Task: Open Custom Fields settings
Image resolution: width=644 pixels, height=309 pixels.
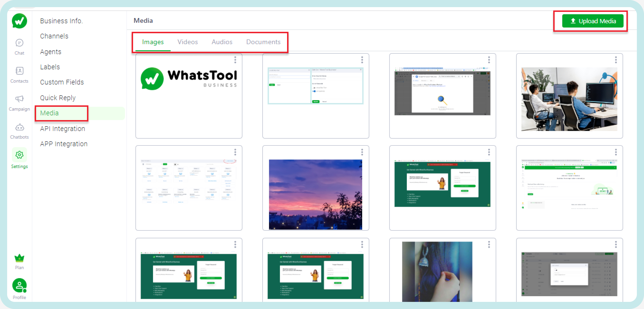Action: click(62, 82)
